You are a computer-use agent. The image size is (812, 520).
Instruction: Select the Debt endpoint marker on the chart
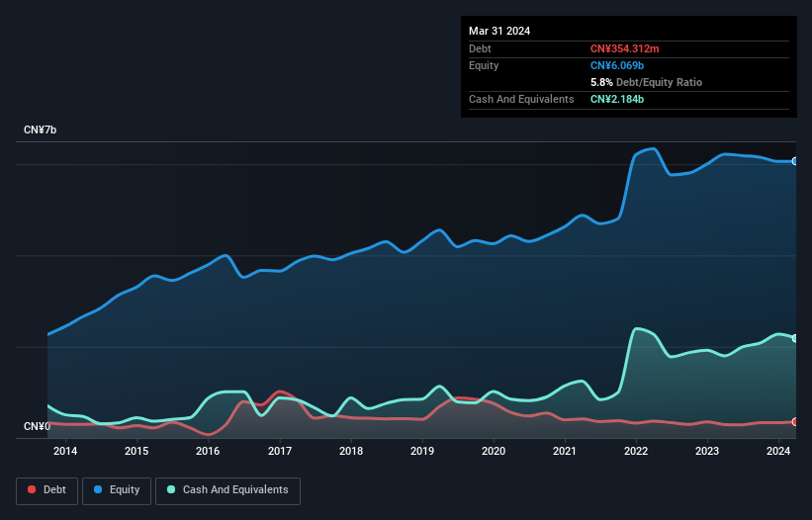(795, 422)
